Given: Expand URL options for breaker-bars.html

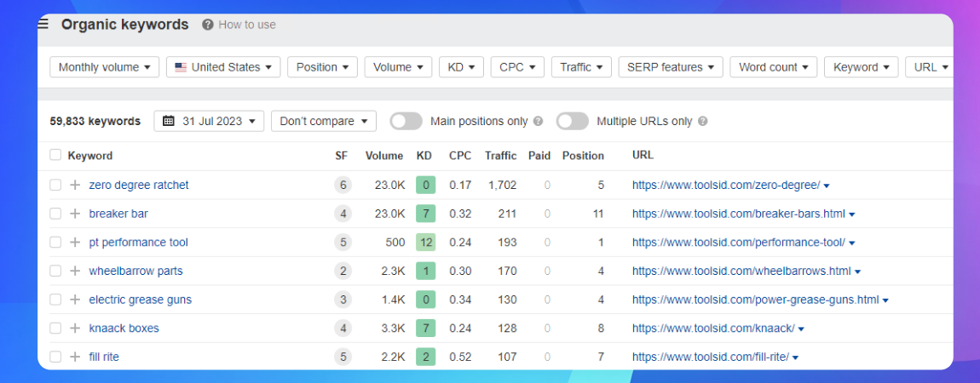Looking at the screenshot, I should [852, 214].
